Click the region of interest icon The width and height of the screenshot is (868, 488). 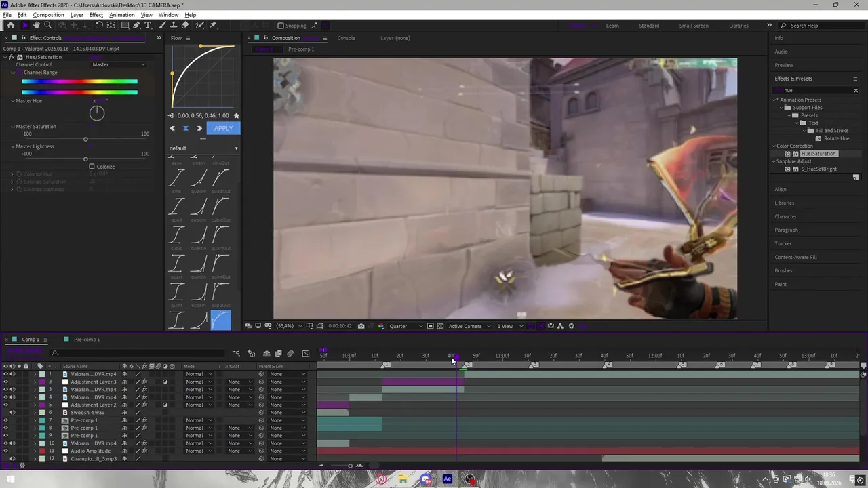coord(430,326)
